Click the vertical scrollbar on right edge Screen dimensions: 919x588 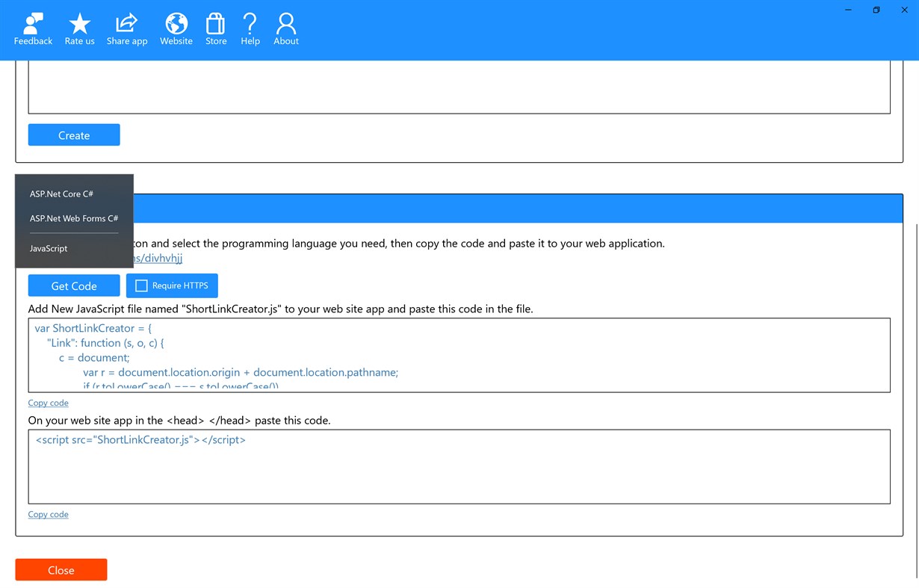click(x=916, y=400)
